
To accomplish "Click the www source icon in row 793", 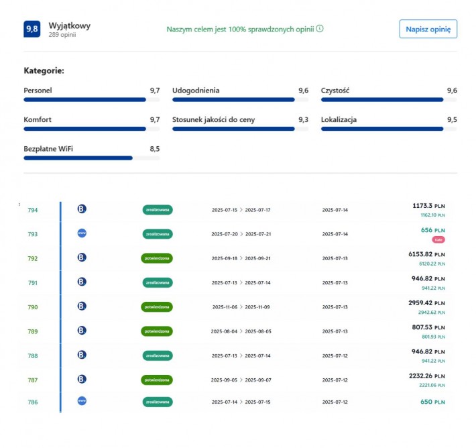I will coord(82,233).
